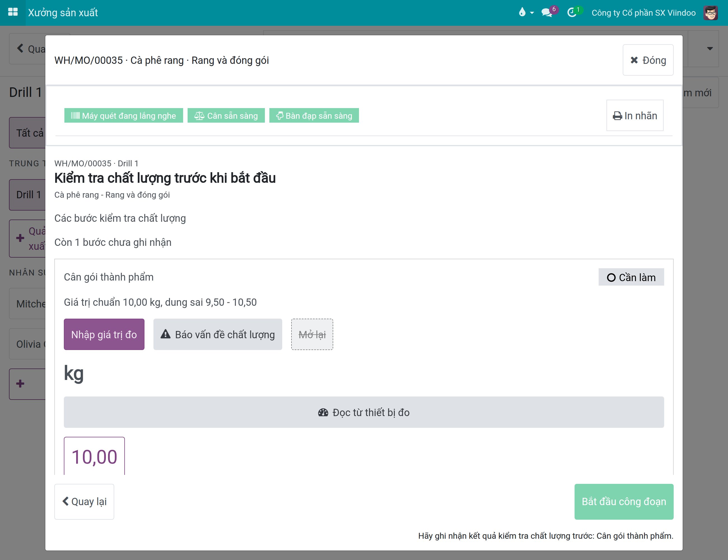Select Olivia employee in background panel
This screenshot has width=728, height=560.
(27, 344)
